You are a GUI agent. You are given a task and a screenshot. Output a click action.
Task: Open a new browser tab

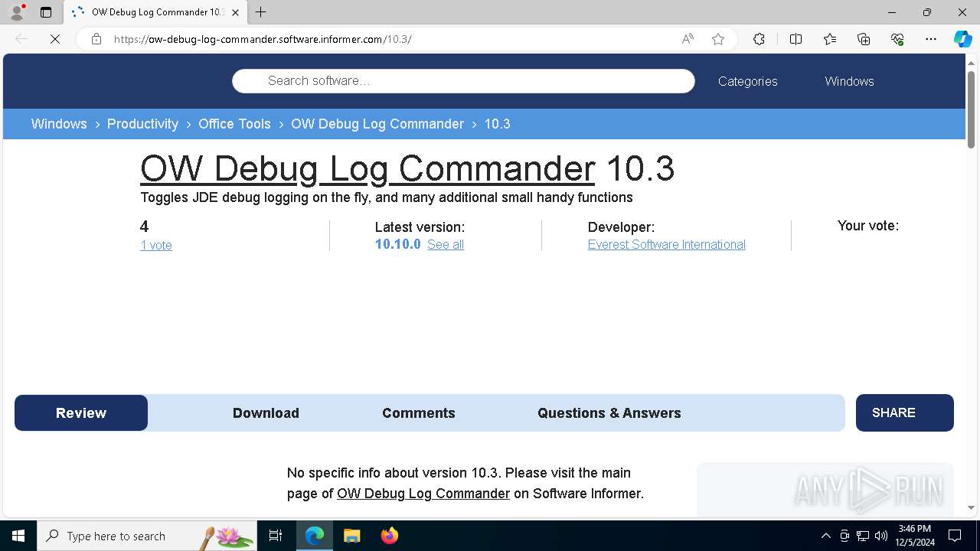261,12
